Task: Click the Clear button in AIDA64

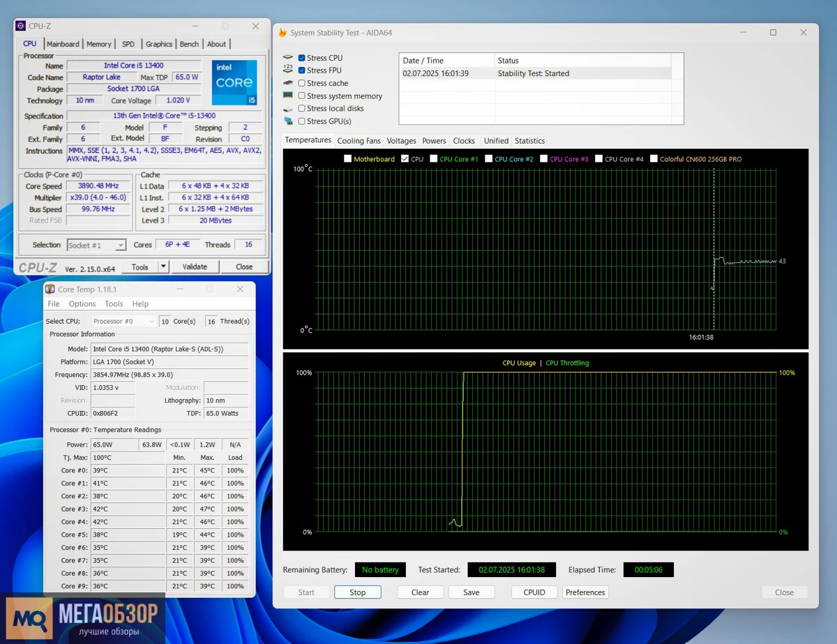Action: [x=421, y=592]
